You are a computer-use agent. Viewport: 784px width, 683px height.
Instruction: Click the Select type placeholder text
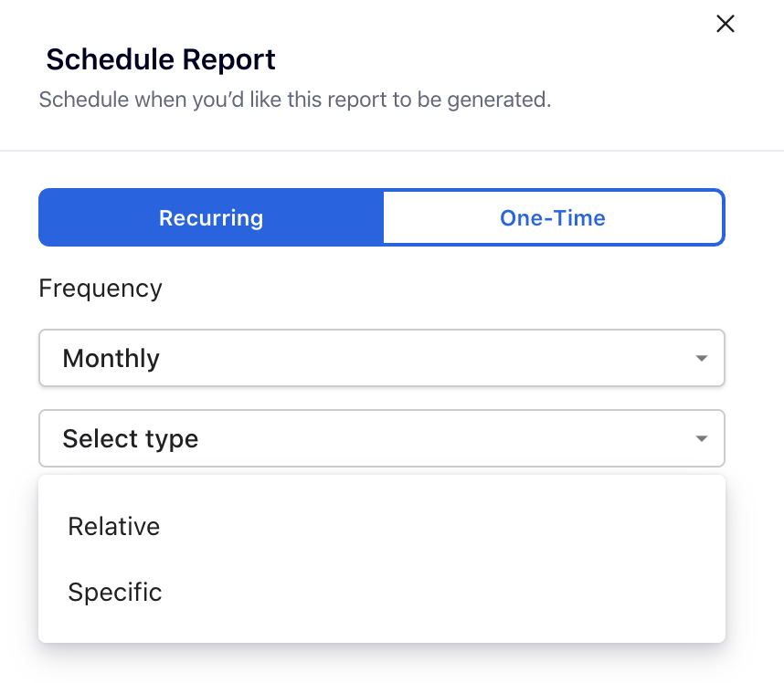coord(130,438)
